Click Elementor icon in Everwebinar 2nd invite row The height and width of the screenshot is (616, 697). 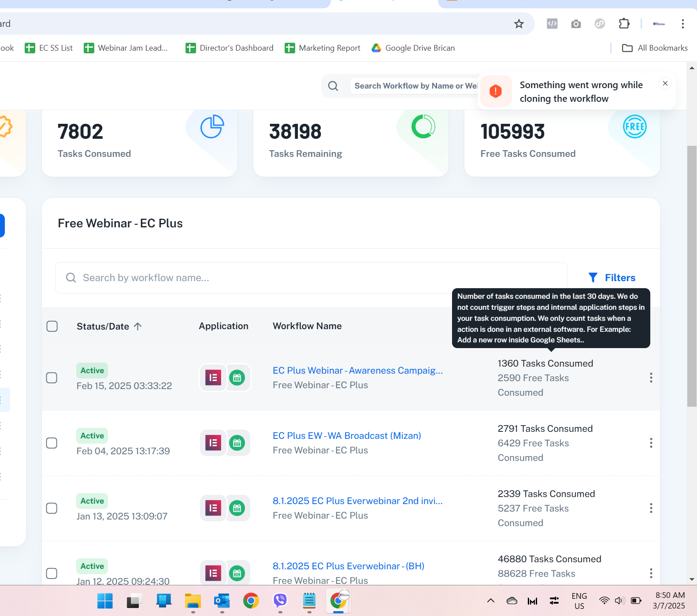[213, 508]
